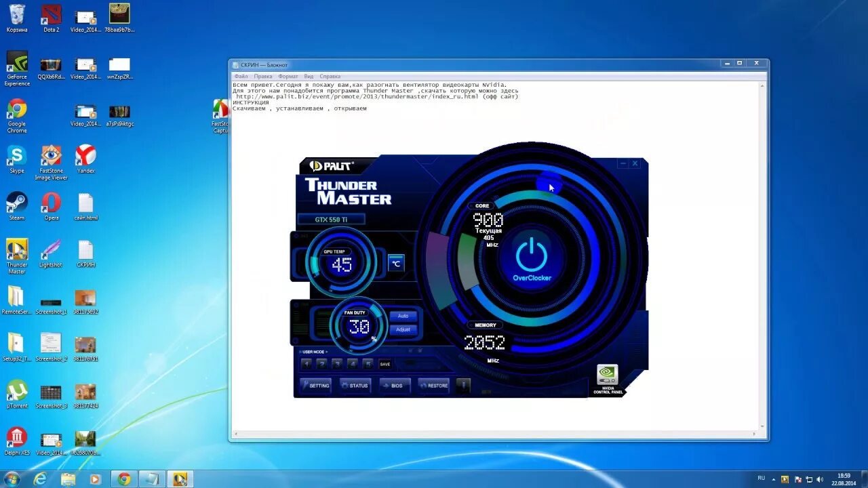
Task: Select the RemoteSer... folder on desktop
Action: click(x=17, y=300)
